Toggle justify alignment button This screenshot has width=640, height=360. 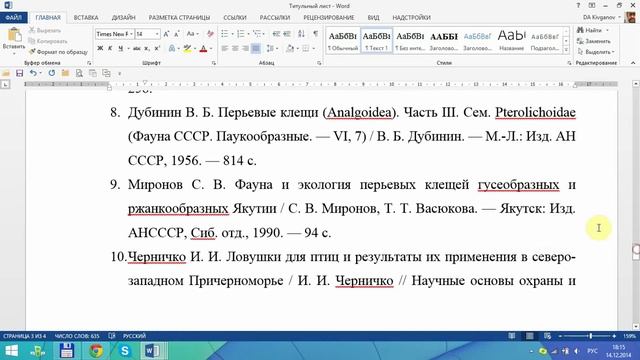tap(256, 49)
